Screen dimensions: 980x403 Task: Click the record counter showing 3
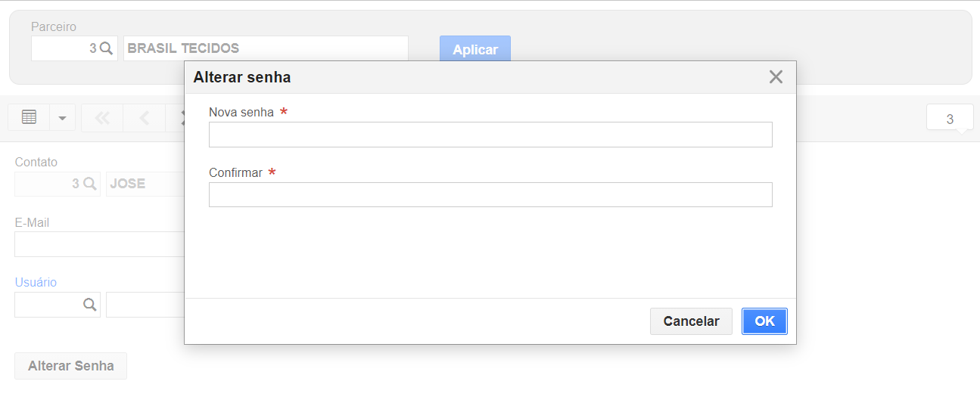point(950,119)
